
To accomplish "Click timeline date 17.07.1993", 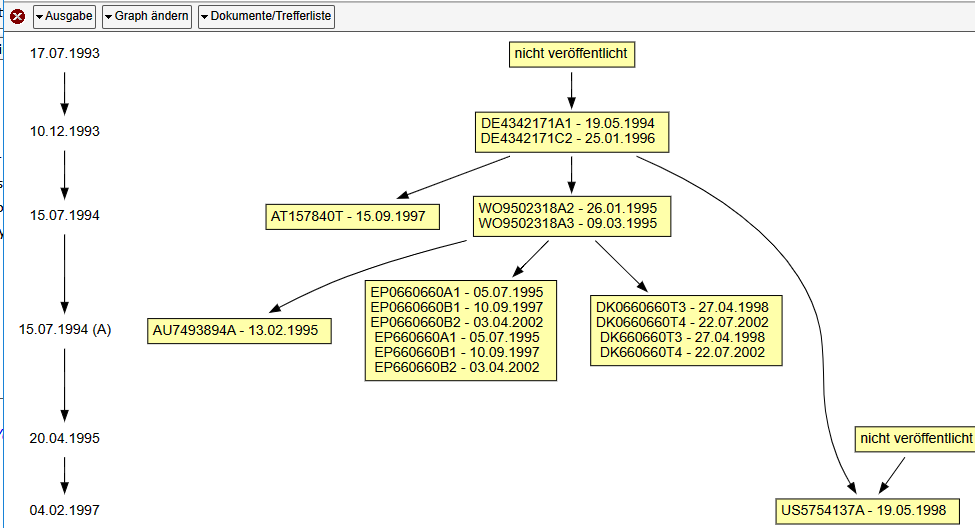I will point(65,53).
